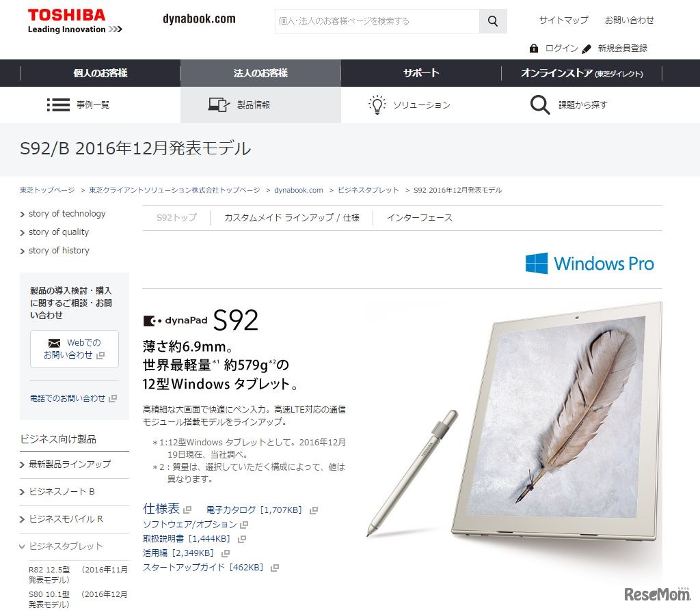Image resolution: width=700 pixels, height=610 pixels.
Task: Open the サポート tab in navigation bar
Action: [421, 73]
